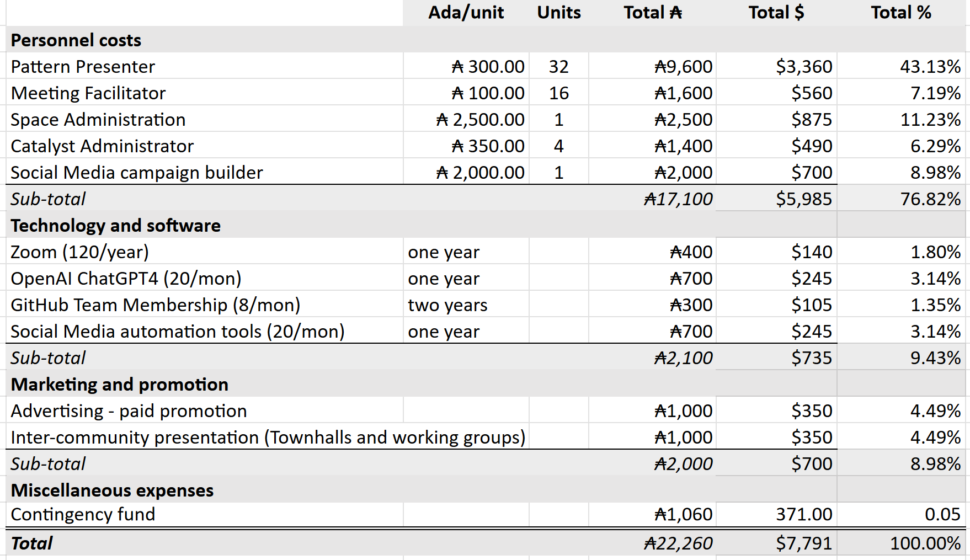Click the 'Ada/unit' column header
This screenshot has height=560, width=970.
[466, 12]
